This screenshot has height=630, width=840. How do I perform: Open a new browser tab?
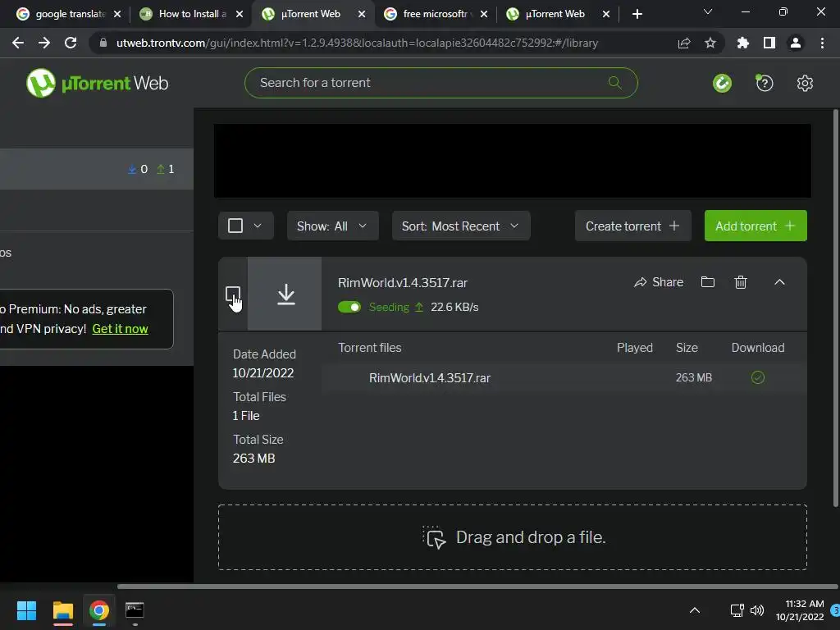coord(637,14)
